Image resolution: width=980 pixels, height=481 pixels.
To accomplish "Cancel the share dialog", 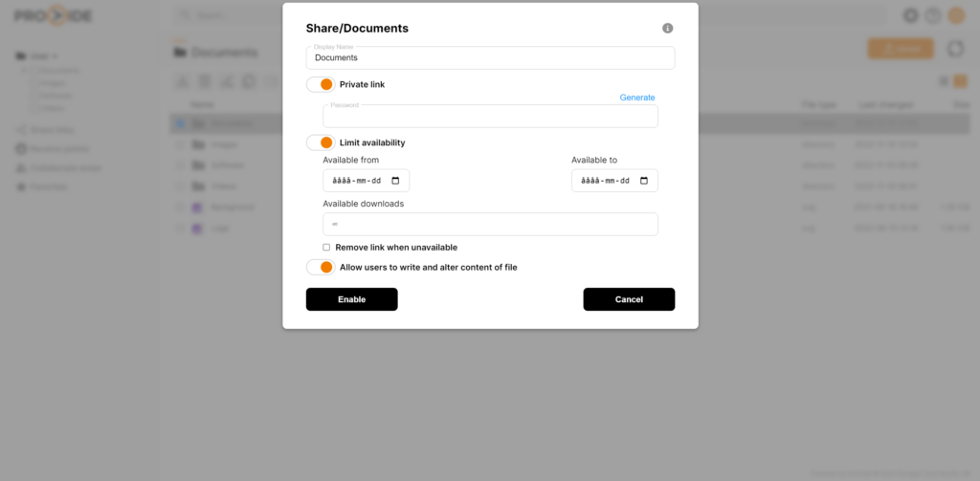I will tap(629, 299).
